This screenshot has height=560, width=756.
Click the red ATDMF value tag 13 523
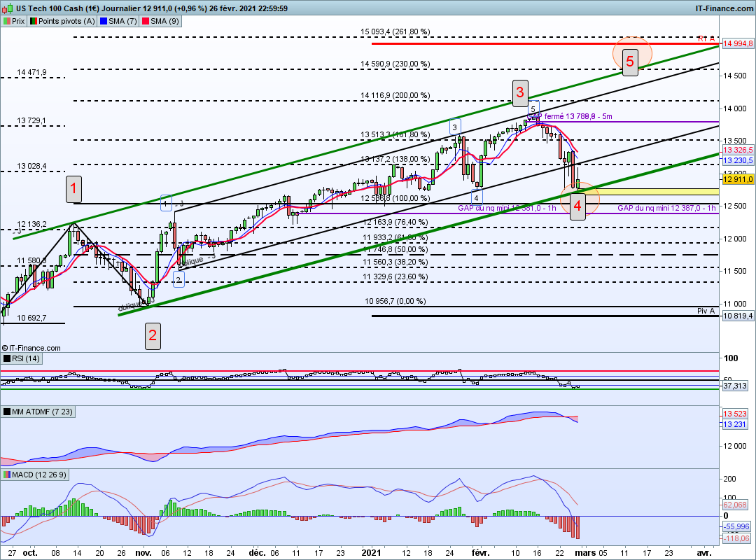735,414
